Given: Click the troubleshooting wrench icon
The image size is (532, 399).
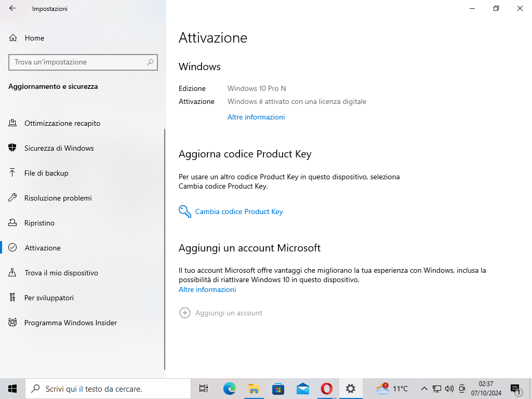Looking at the screenshot, I should tap(12, 197).
